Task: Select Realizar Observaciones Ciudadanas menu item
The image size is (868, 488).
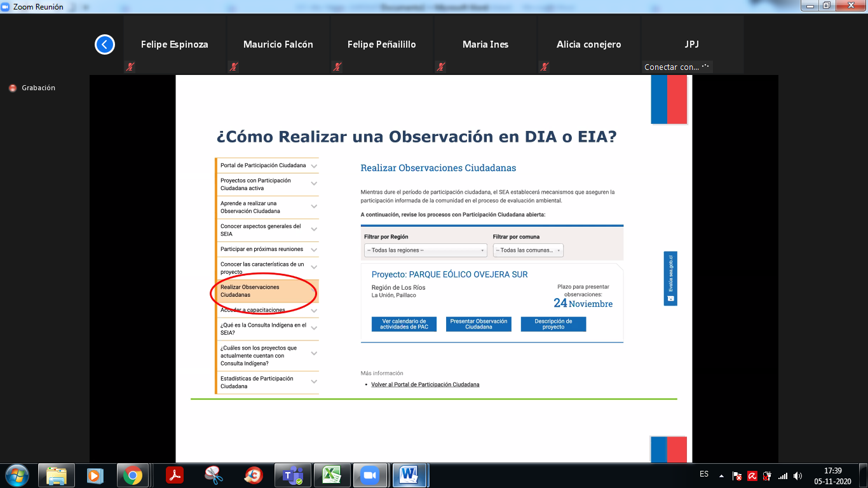Action: (250, 291)
